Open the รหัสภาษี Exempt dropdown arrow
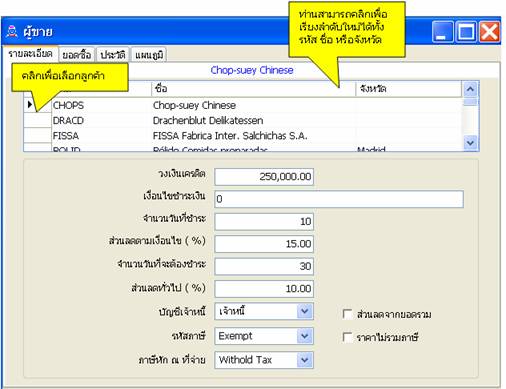This screenshot has width=506, height=389. click(305, 336)
